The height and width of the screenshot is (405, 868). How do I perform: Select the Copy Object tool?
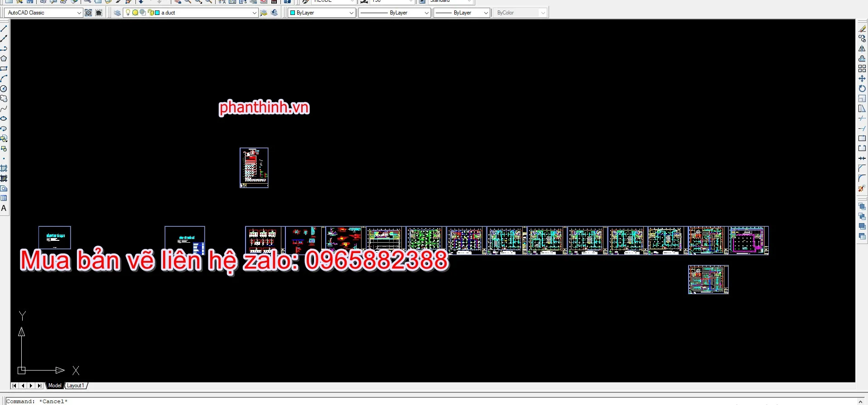[x=862, y=39]
